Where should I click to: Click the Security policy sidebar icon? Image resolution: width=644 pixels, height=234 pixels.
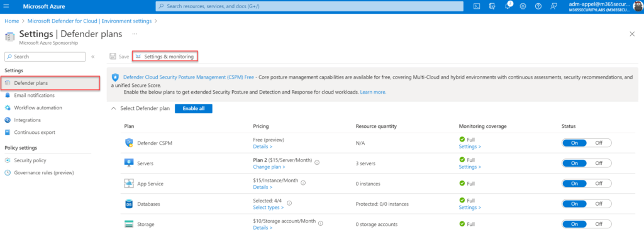(8, 160)
